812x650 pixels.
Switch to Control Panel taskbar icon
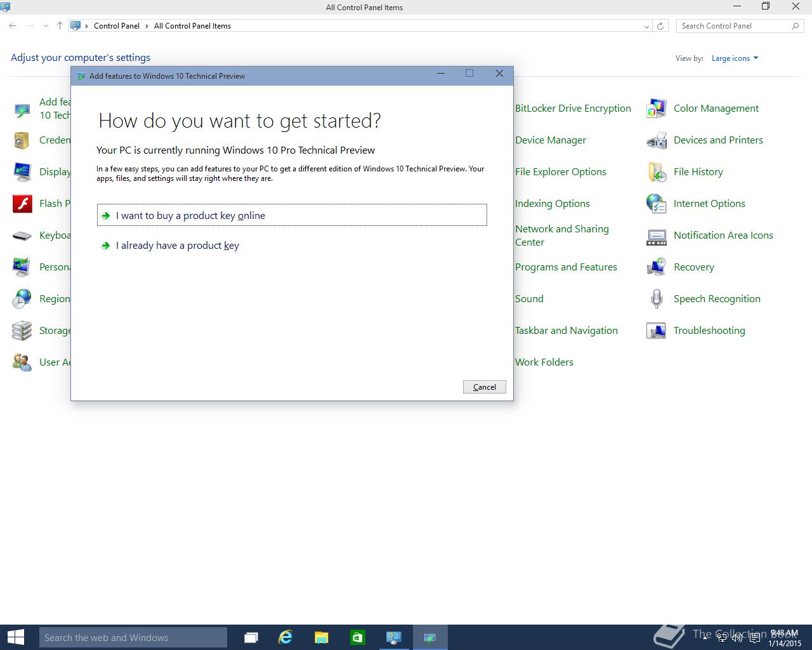[x=394, y=637]
